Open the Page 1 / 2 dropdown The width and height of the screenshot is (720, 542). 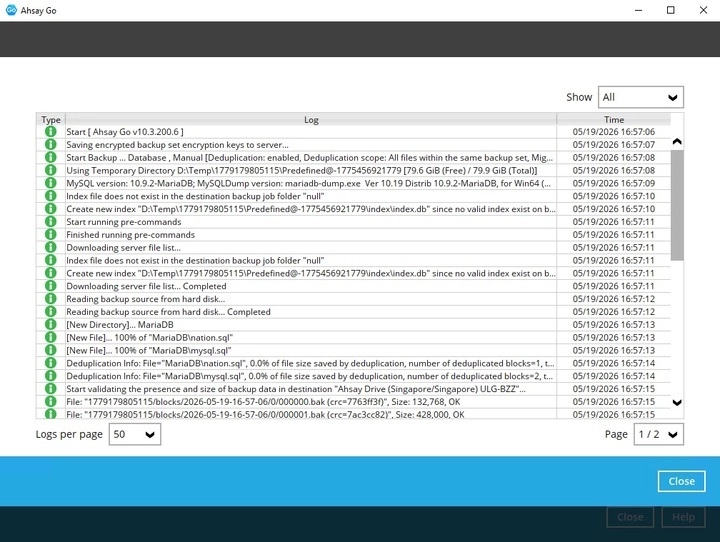point(658,434)
